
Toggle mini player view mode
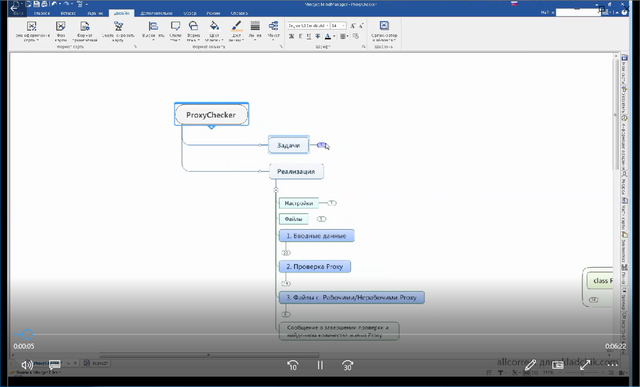[x=558, y=365]
